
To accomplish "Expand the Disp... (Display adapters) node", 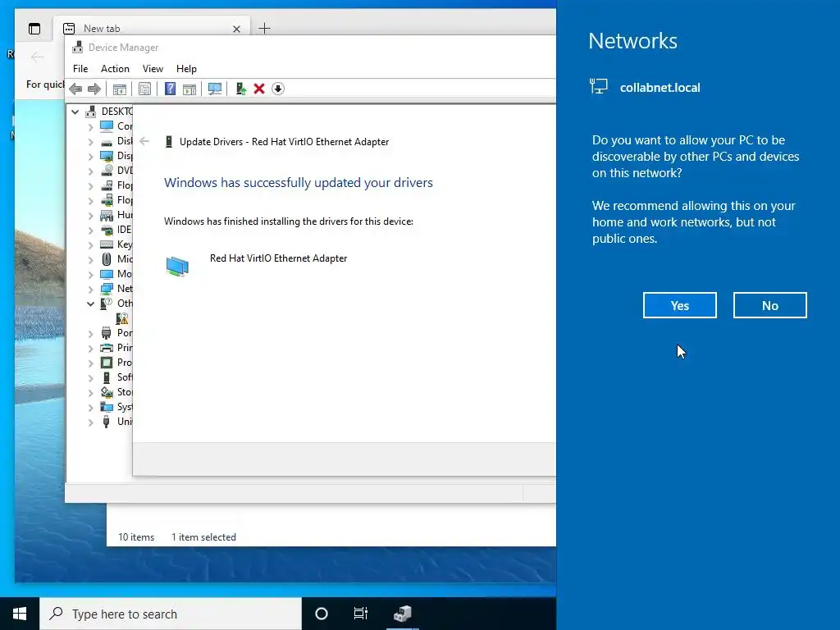I will [90, 157].
